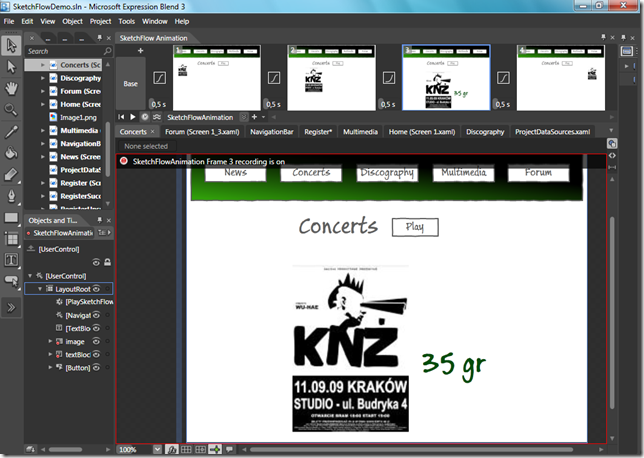This screenshot has height=458, width=644.
Task: Select the Paint Bucket tool
Action: point(11,153)
